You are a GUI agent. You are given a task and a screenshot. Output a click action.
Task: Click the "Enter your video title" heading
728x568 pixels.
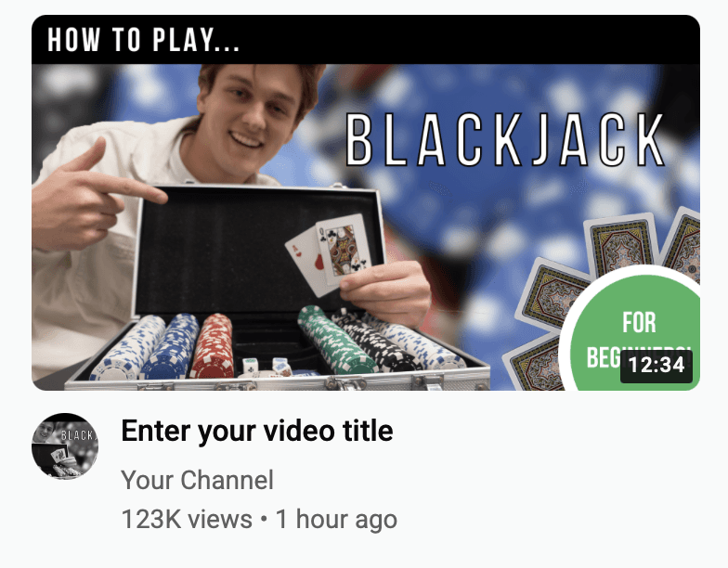click(x=257, y=431)
